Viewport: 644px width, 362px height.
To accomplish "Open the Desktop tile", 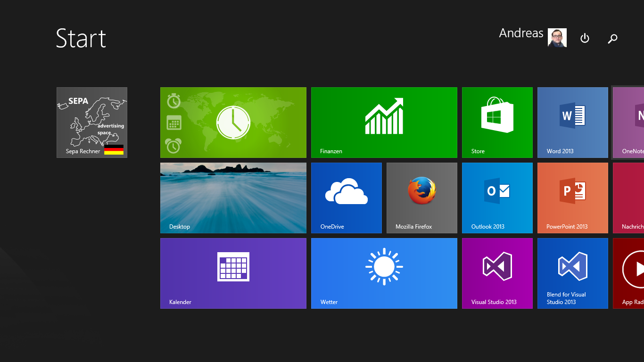I will pyautogui.click(x=233, y=198).
